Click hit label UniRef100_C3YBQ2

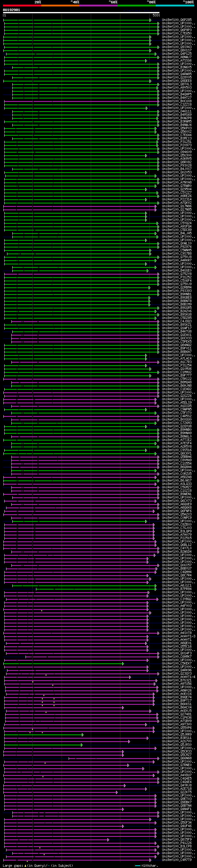(177, 599)
